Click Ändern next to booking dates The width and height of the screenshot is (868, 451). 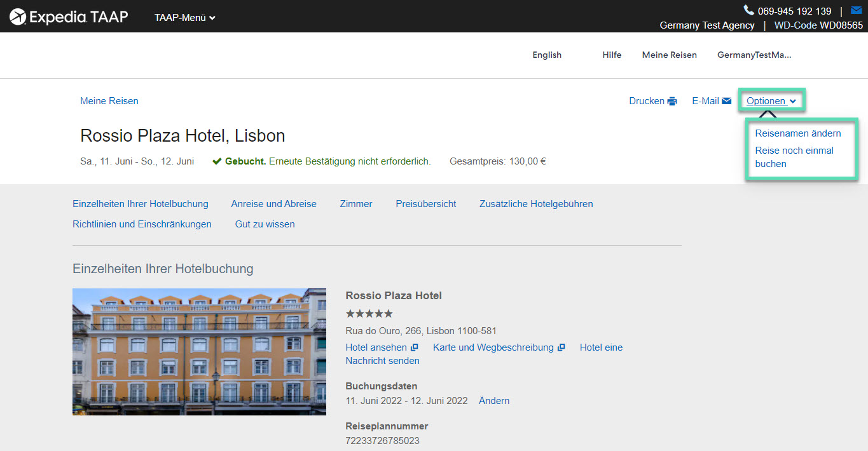[494, 401]
